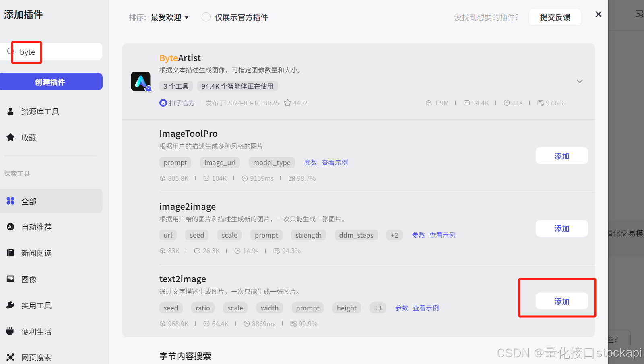The image size is (644, 364).
Task: Click the 实用工具 wrench icon
Action: point(10,305)
